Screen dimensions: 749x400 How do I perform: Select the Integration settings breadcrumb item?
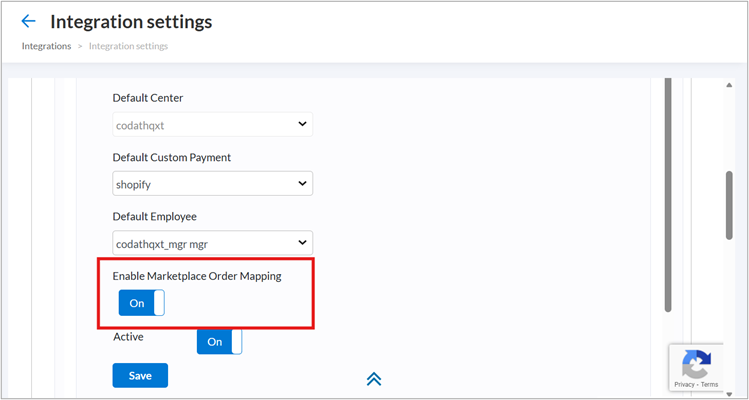128,46
